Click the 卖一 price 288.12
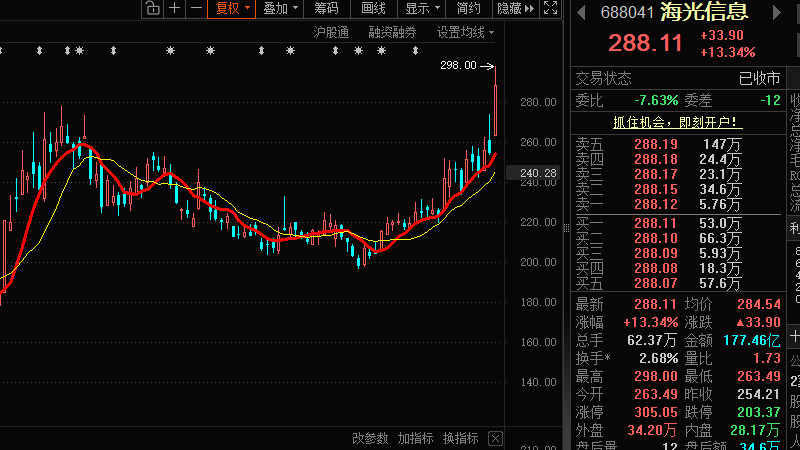 coord(656,205)
